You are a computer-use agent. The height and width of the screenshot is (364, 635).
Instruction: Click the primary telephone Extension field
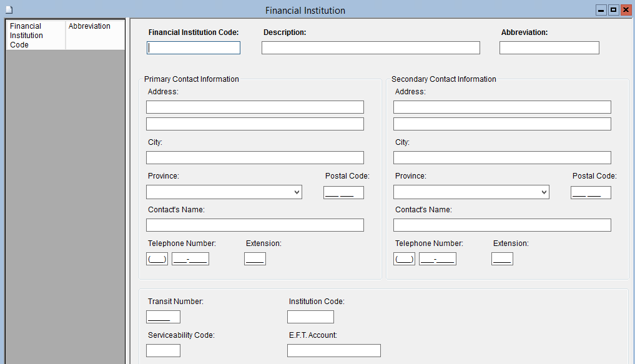pyautogui.click(x=255, y=259)
